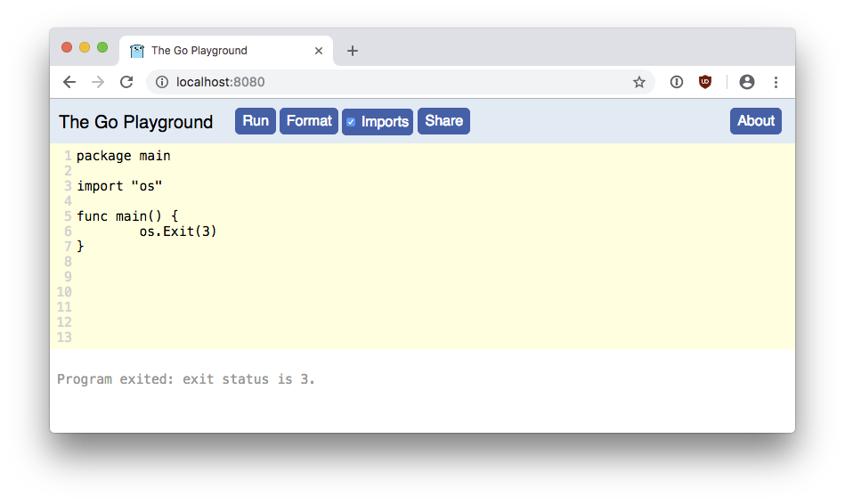Screen dimensions: 845x504
Task: Click the forward navigation arrow
Action: (98, 82)
